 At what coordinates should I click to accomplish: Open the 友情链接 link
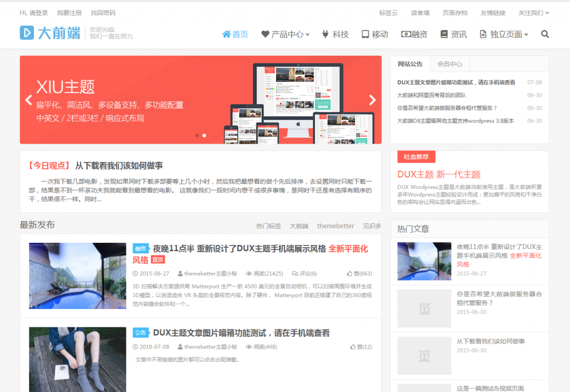[x=493, y=13]
